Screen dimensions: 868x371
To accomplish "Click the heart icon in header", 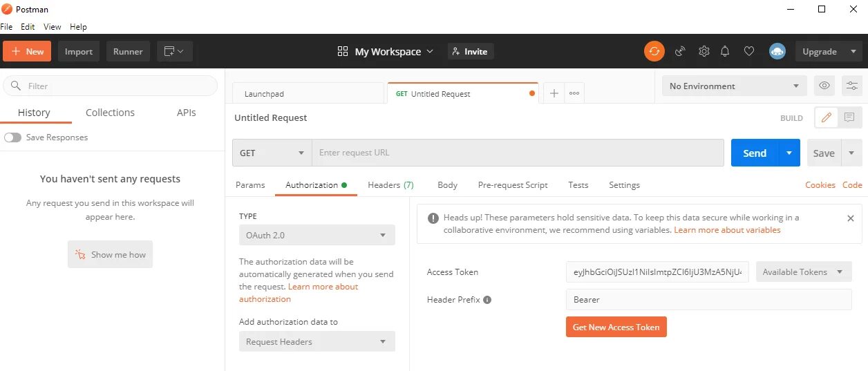I will click(748, 51).
